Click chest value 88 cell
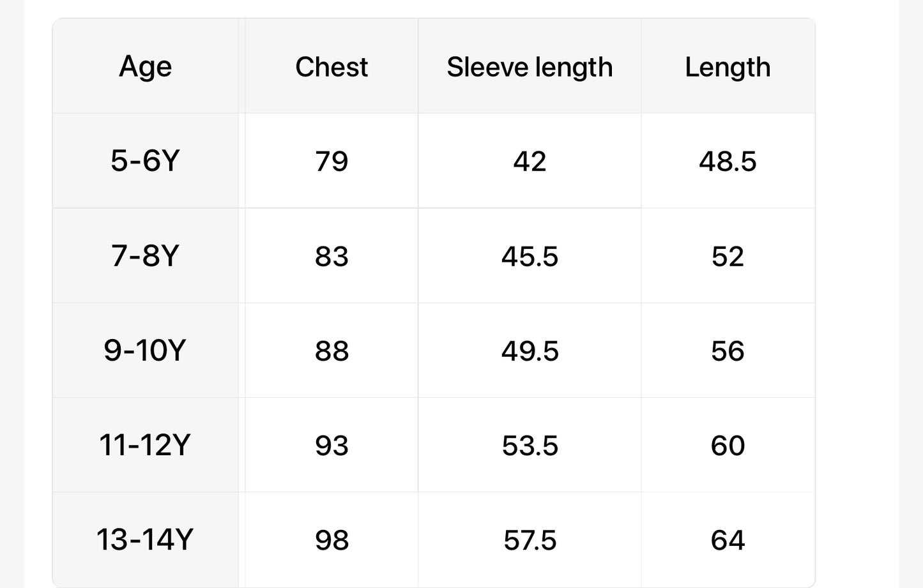Screen dimensions: 923x588 coord(332,351)
